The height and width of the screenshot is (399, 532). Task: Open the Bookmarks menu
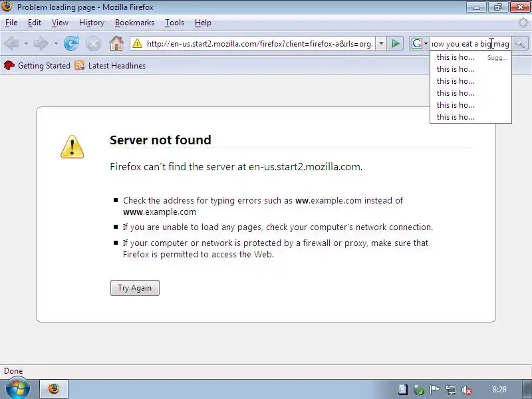pos(134,23)
